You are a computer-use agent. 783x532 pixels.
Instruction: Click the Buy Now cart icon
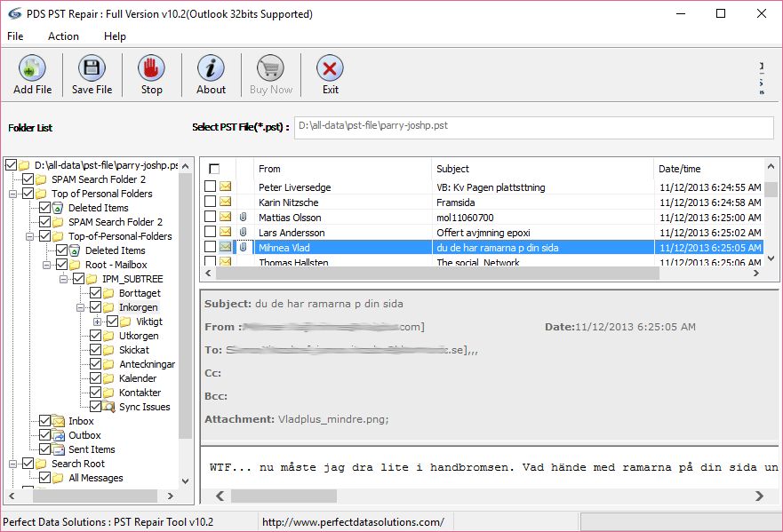coord(270,68)
